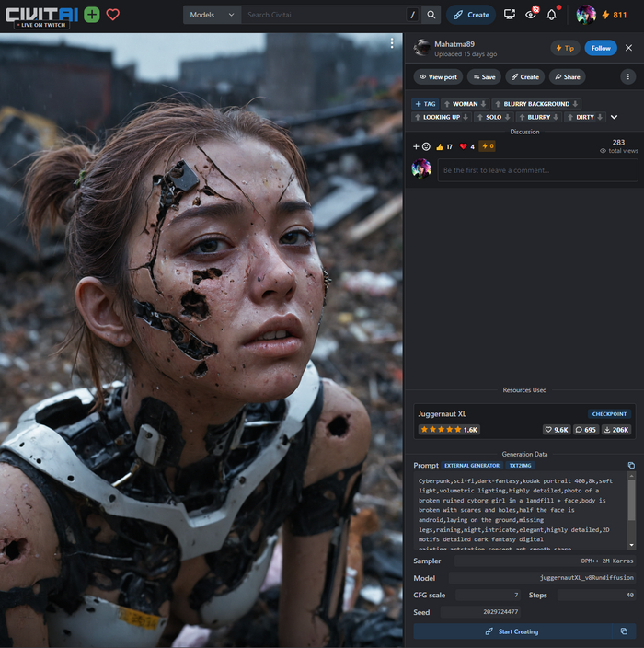This screenshot has height=648, width=644.
Task: Open the image overlay three-dot menu
Action: pos(392,43)
